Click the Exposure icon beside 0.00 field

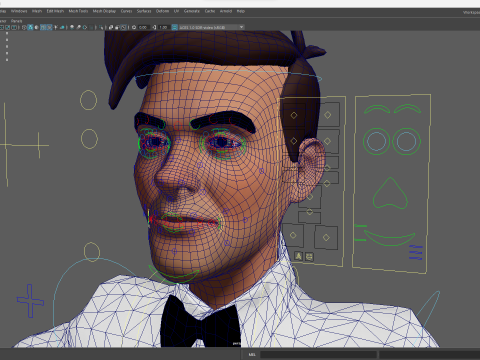tap(134, 27)
